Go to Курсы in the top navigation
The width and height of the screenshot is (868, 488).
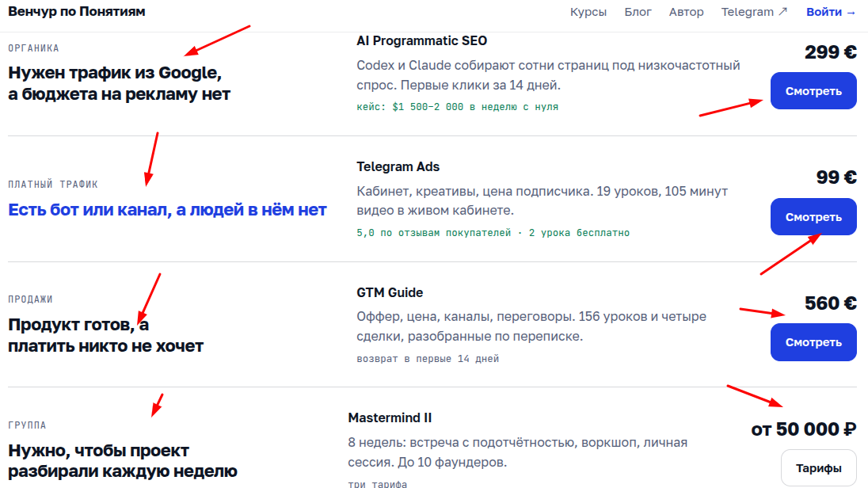pos(588,12)
